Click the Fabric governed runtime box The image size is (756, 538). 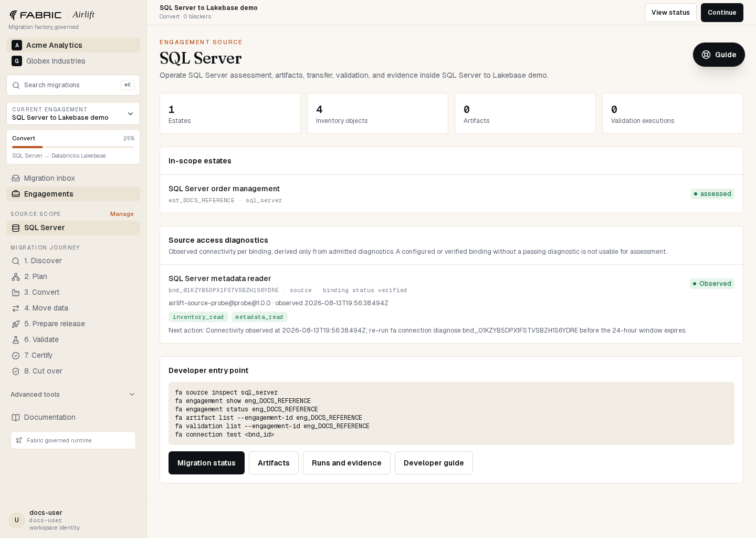73,440
